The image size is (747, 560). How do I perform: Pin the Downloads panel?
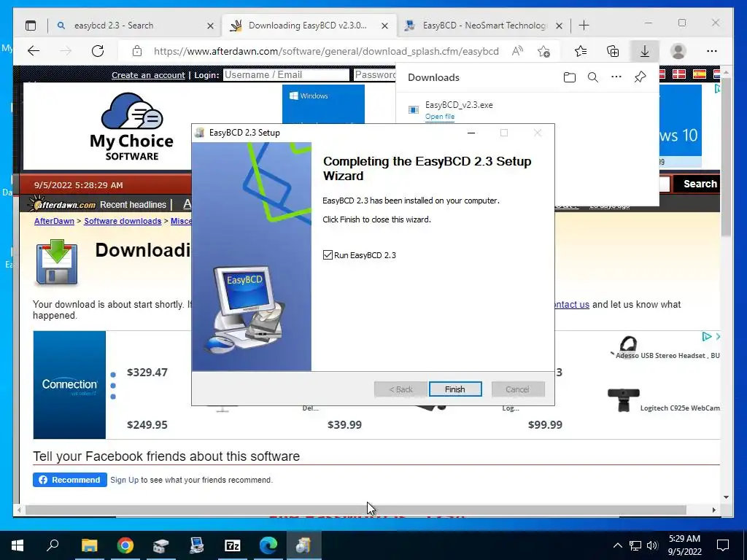point(640,77)
